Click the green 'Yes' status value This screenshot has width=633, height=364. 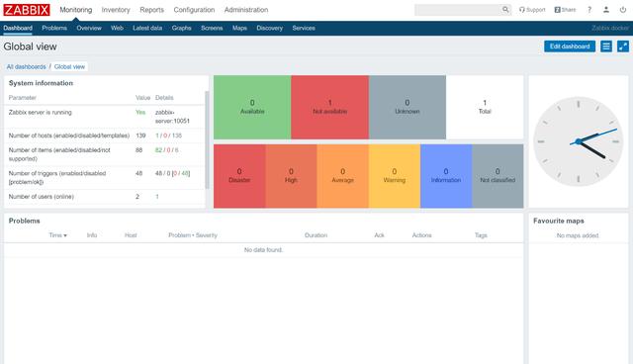140,112
